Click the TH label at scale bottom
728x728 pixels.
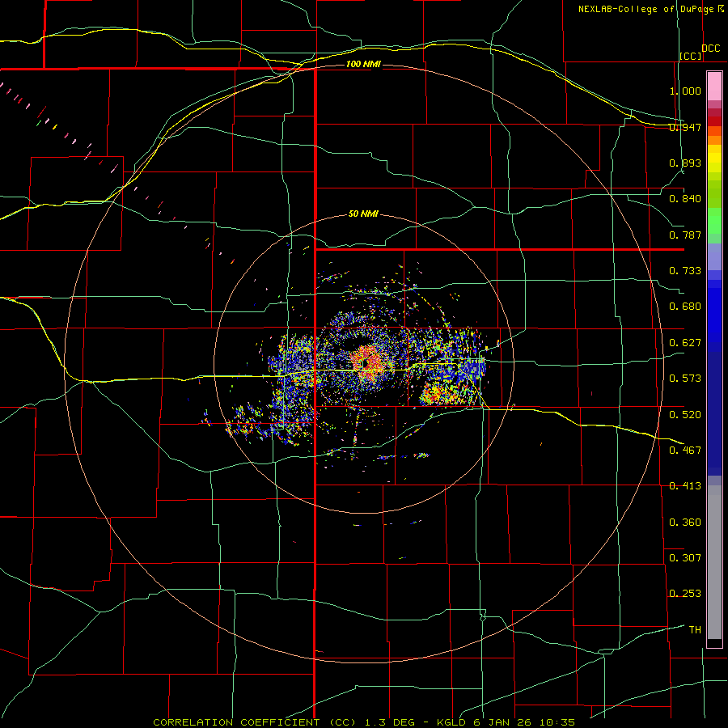tap(695, 630)
